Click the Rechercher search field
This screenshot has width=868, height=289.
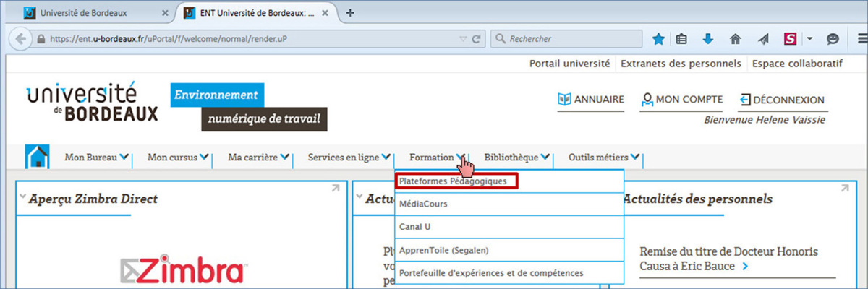pos(568,39)
